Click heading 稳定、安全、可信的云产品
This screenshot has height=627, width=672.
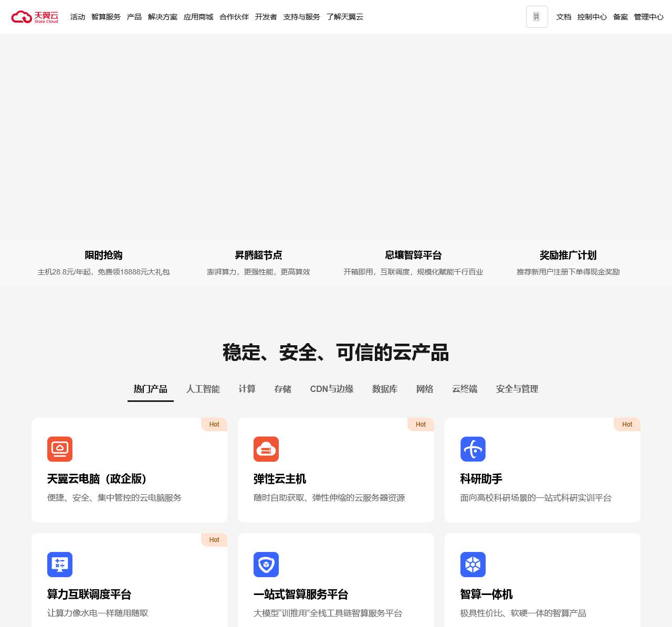click(336, 353)
